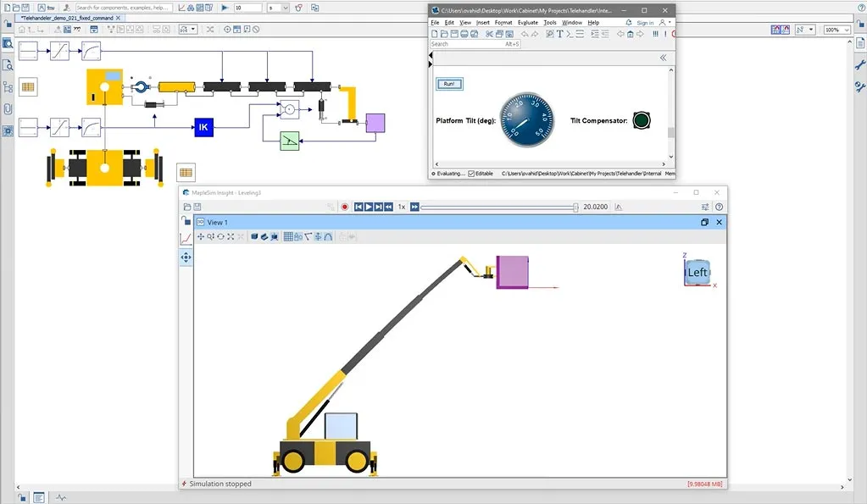Click the Sign in link in Maple's menu bar
The image size is (867, 504).
pos(644,22)
